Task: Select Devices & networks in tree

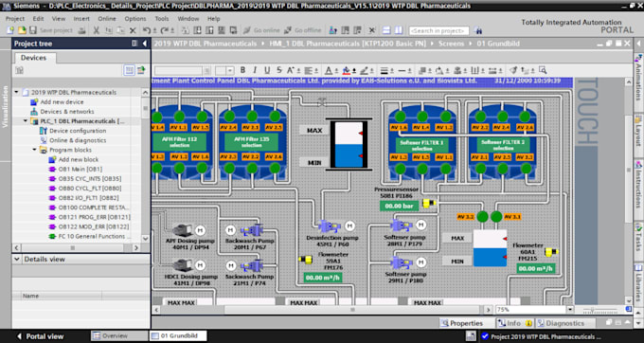Action: pyautogui.click(x=67, y=112)
